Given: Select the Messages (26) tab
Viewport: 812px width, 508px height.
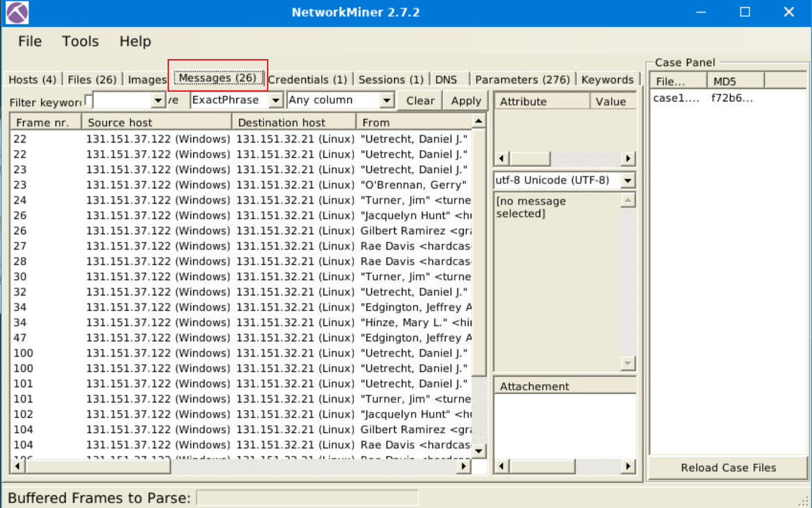Looking at the screenshot, I should coord(218,78).
